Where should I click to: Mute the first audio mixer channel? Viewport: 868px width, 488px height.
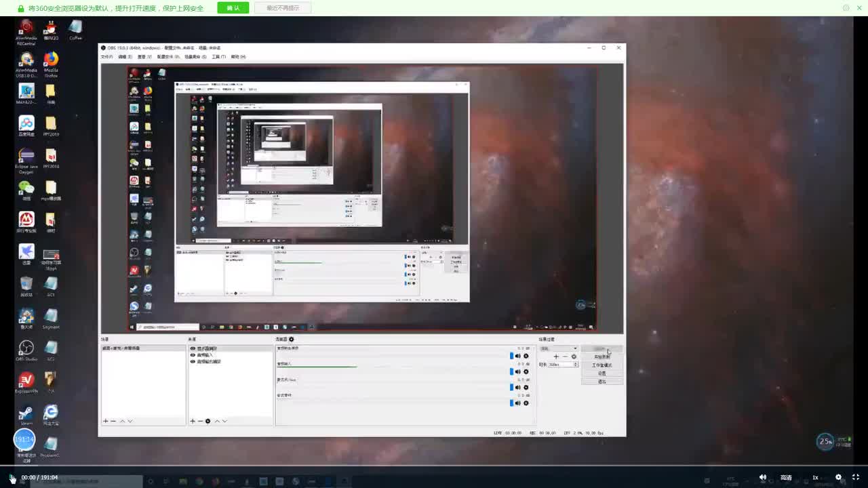click(517, 356)
